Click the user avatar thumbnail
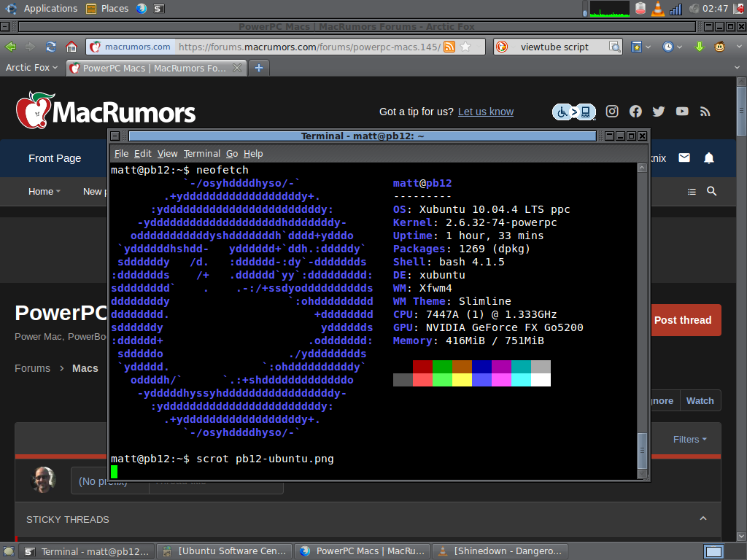 pyautogui.click(x=43, y=480)
